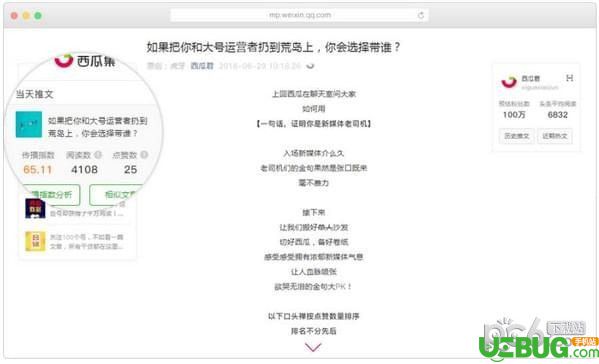Click the info icon beside 阅读数
This screenshot has width=599, height=364.
[x=98, y=155]
